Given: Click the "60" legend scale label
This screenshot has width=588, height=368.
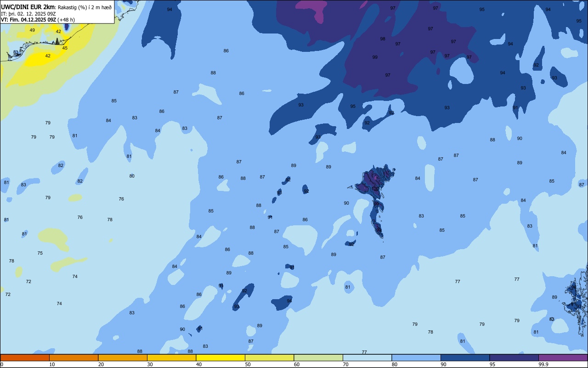Looking at the screenshot, I should (297, 364).
